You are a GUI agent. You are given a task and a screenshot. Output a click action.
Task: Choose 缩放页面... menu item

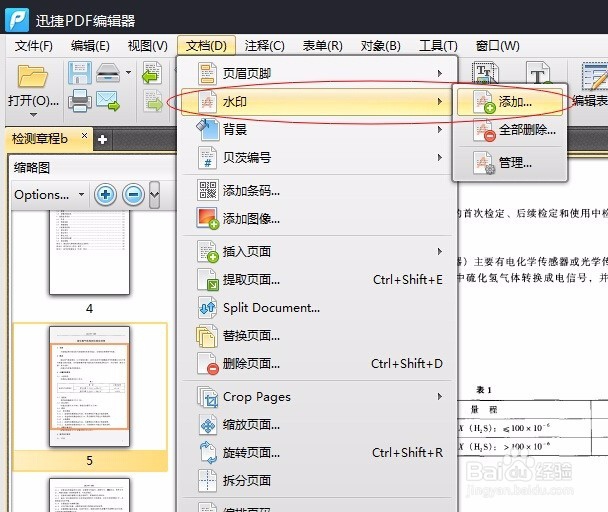click(x=316, y=425)
